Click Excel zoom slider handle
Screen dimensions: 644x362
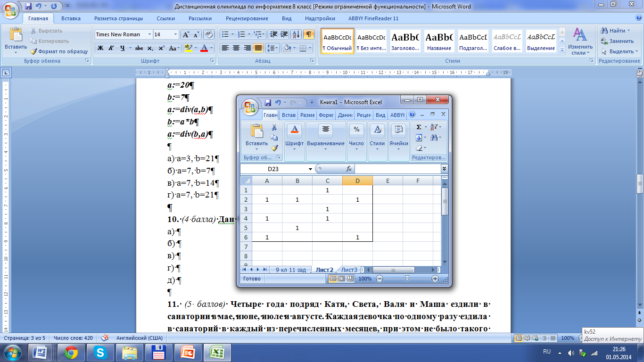pyautogui.click(x=407, y=279)
